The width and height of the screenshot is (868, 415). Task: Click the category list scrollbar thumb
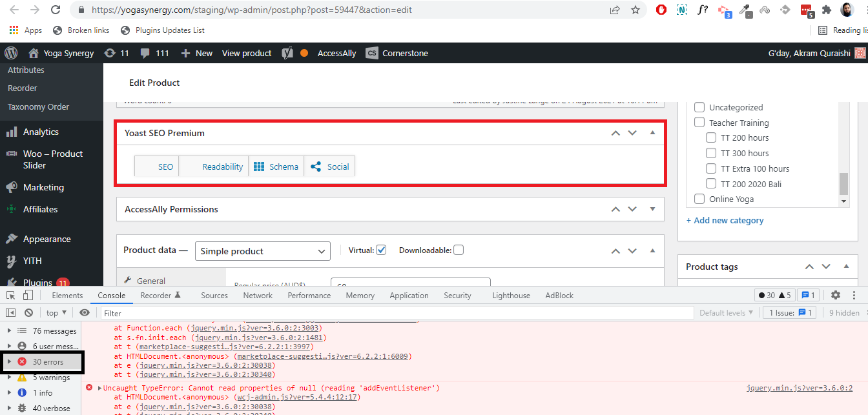843,183
